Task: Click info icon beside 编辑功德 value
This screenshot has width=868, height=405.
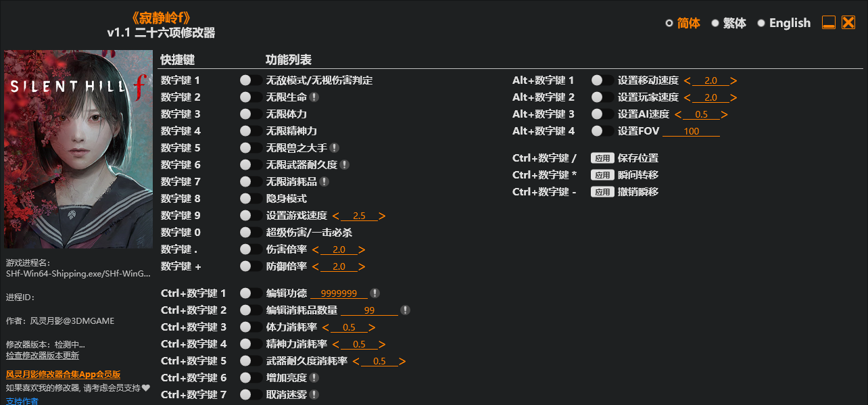Action: point(375,293)
